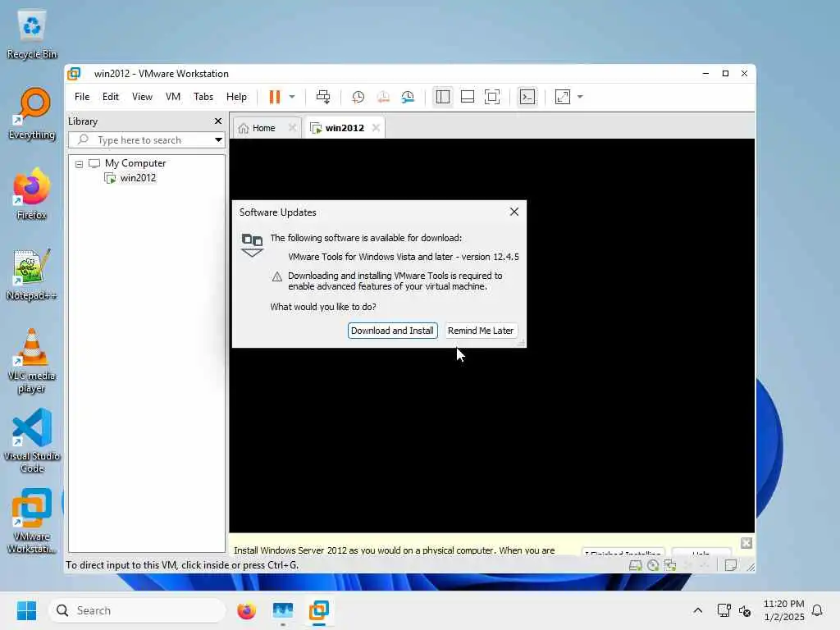Screen dimensions: 840x630
Task: Select My Computer in the library
Action: point(135,163)
